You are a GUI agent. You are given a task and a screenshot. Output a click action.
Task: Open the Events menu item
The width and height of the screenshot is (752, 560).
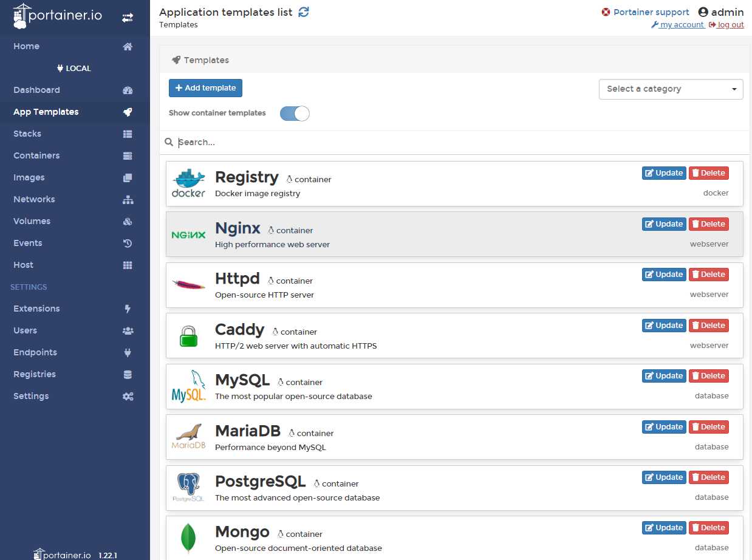click(x=28, y=244)
